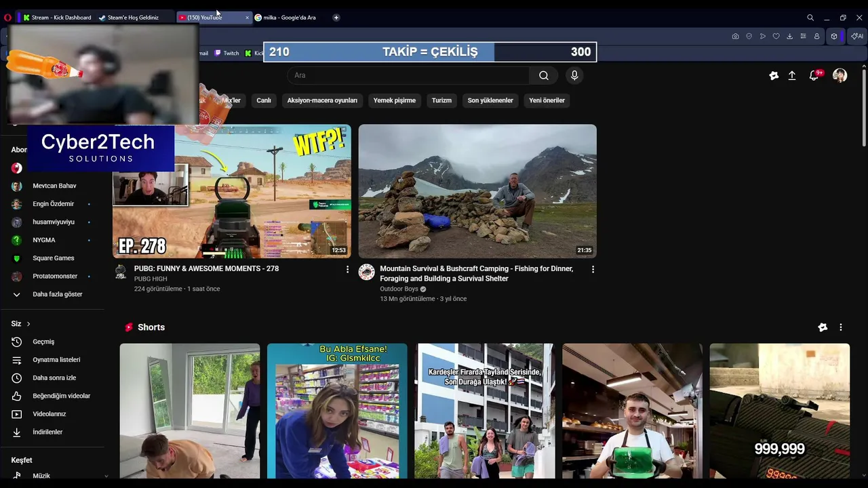Open YouTube sparkle create icon
Screen dimensions: 868x488
tap(774, 75)
